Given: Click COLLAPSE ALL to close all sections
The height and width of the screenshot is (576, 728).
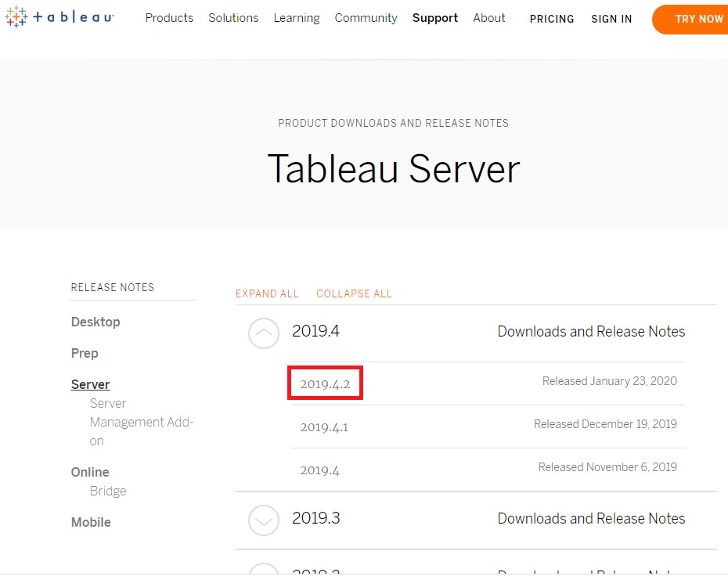Looking at the screenshot, I should tap(354, 293).
